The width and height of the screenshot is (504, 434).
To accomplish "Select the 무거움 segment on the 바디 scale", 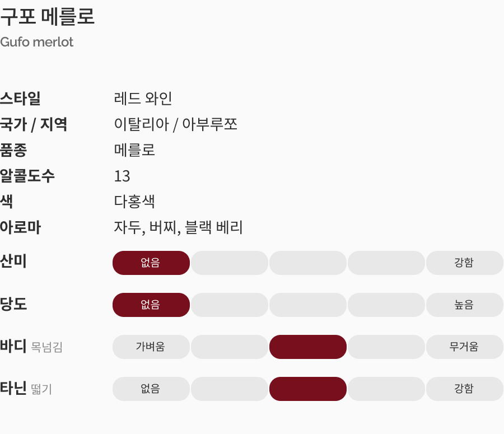I will point(464,347).
